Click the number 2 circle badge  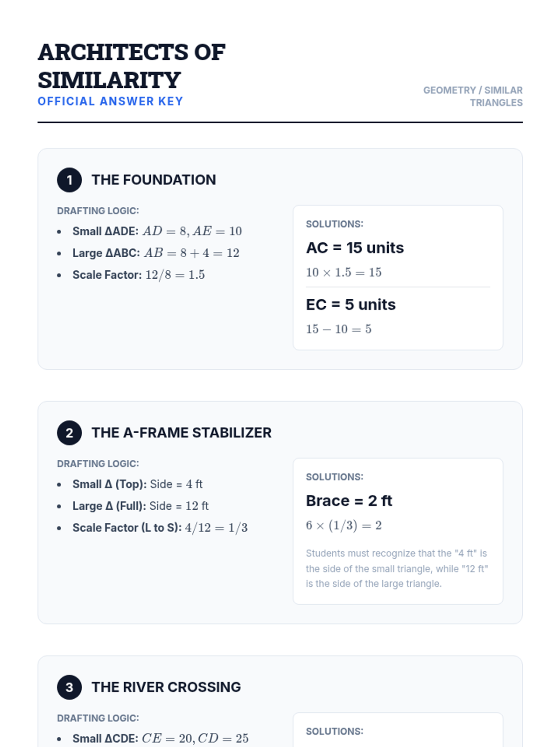click(x=69, y=433)
